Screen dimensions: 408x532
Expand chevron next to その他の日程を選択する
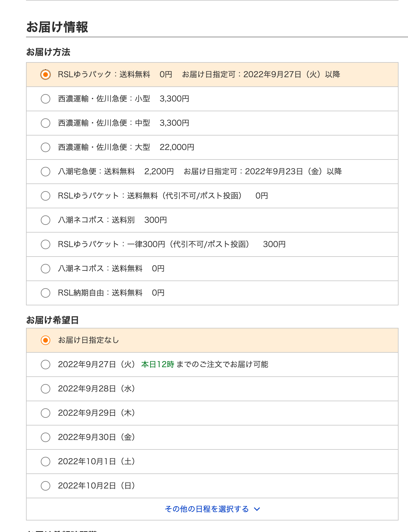tap(257, 509)
